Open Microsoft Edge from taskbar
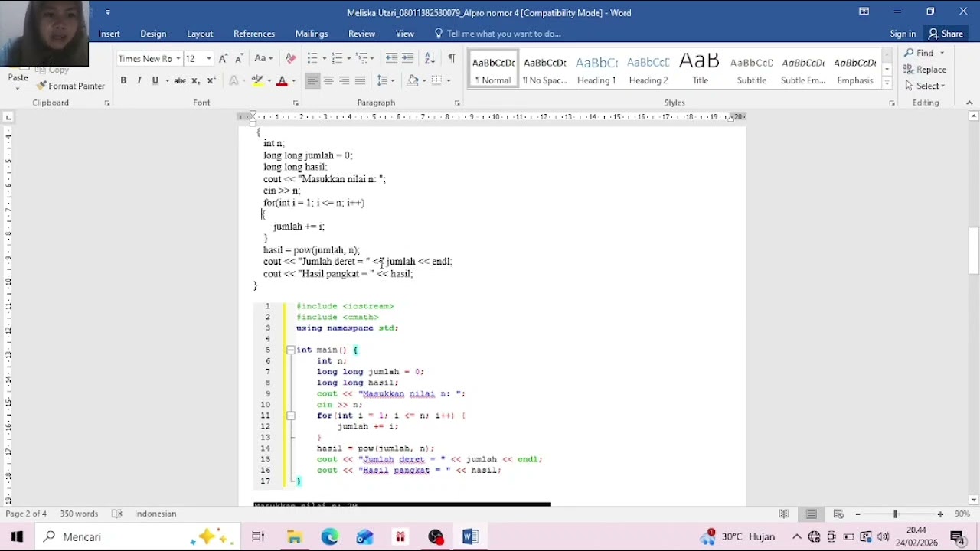This screenshot has height=551, width=980. coord(329,537)
